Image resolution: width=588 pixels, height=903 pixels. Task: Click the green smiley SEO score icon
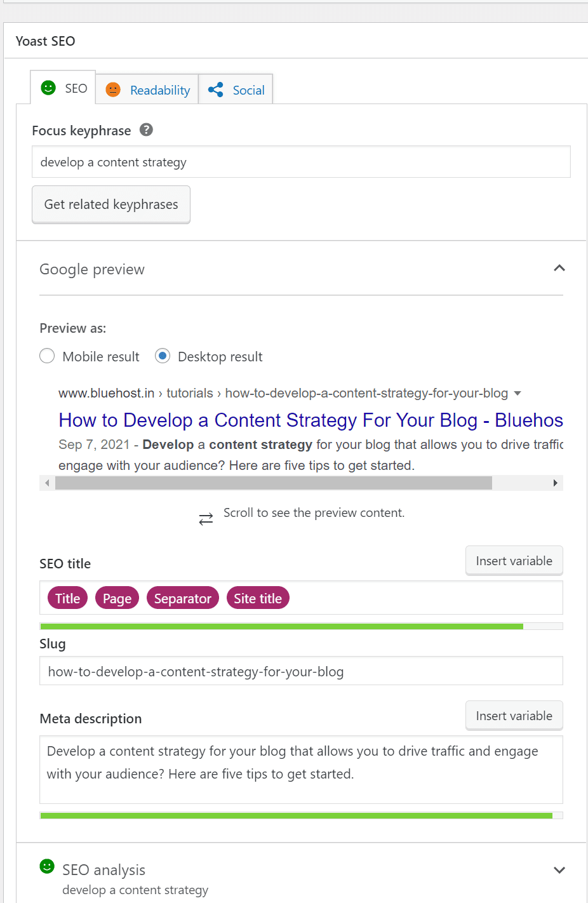coord(48,88)
